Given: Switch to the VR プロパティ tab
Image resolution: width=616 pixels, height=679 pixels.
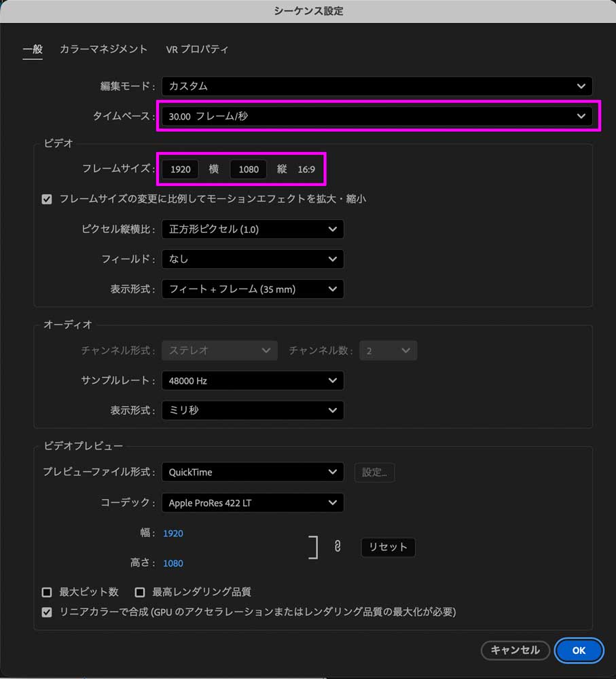Looking at the screenshot, I should [197, 50].
